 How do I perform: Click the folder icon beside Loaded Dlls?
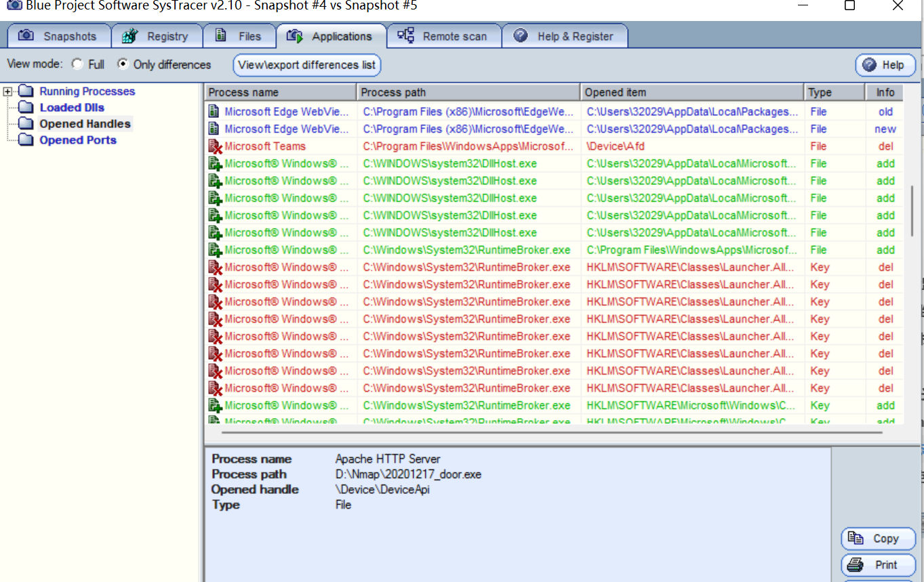point(26,108)
